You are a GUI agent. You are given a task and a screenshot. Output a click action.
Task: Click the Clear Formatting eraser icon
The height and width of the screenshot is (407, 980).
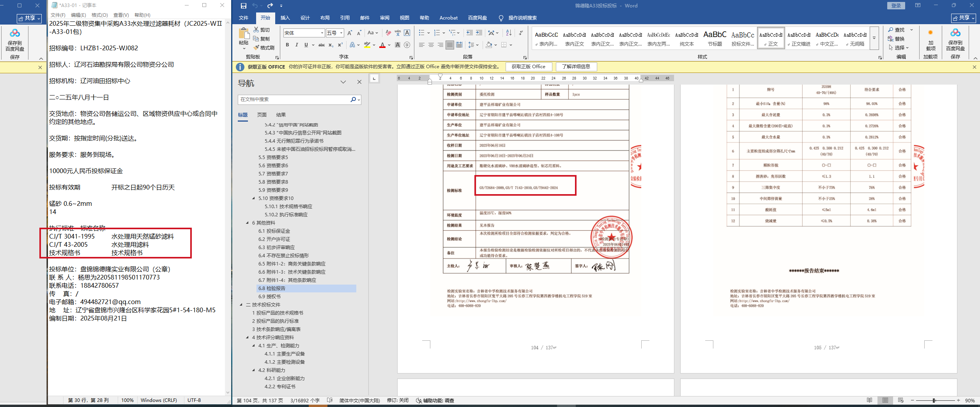(x=388, y=33)
